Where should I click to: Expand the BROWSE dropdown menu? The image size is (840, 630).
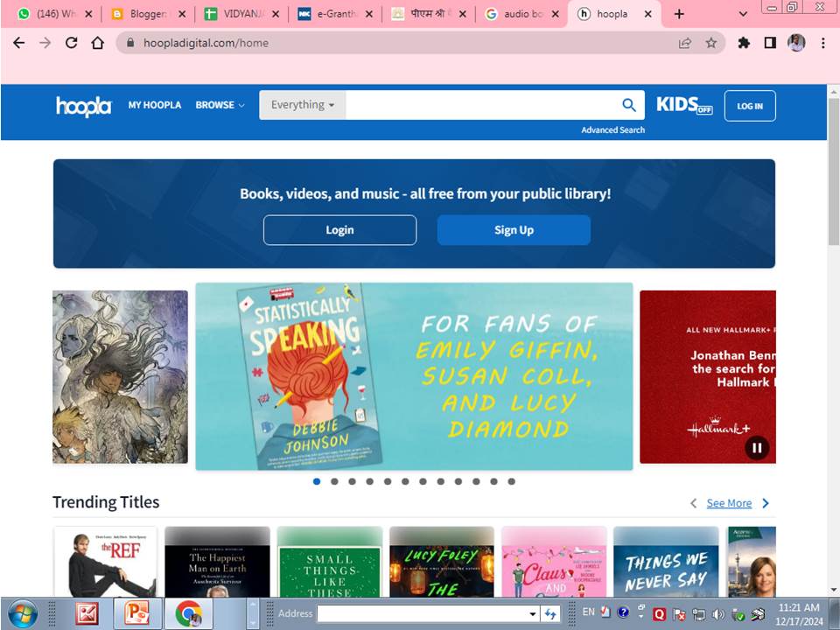(220, 105)
